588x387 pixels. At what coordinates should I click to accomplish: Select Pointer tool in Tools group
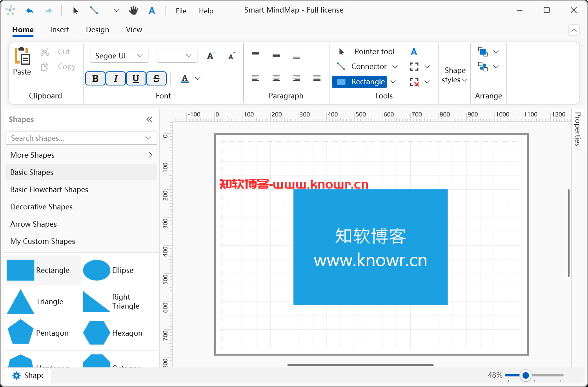[x=366, y=51]
